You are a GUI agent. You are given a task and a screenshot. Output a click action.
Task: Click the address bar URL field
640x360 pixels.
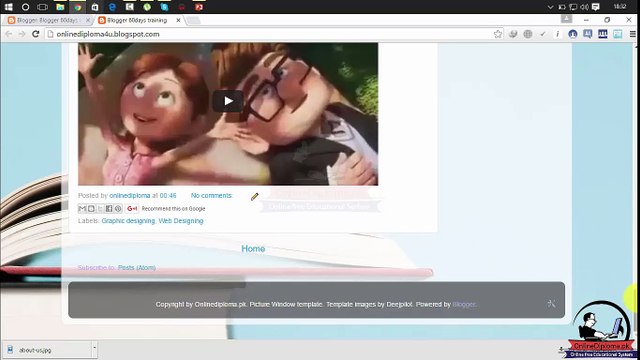click(x=269, y=34)
